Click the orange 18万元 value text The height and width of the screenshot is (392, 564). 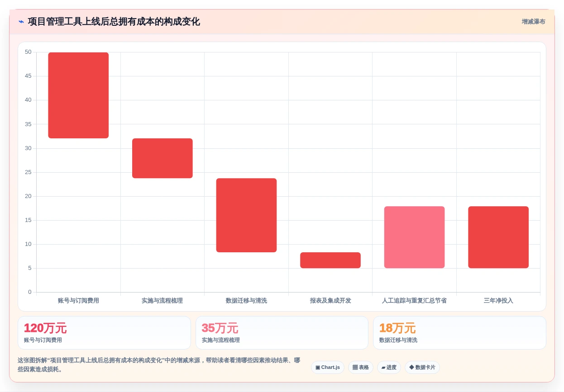pyautogui.click(x=397, y=328)
